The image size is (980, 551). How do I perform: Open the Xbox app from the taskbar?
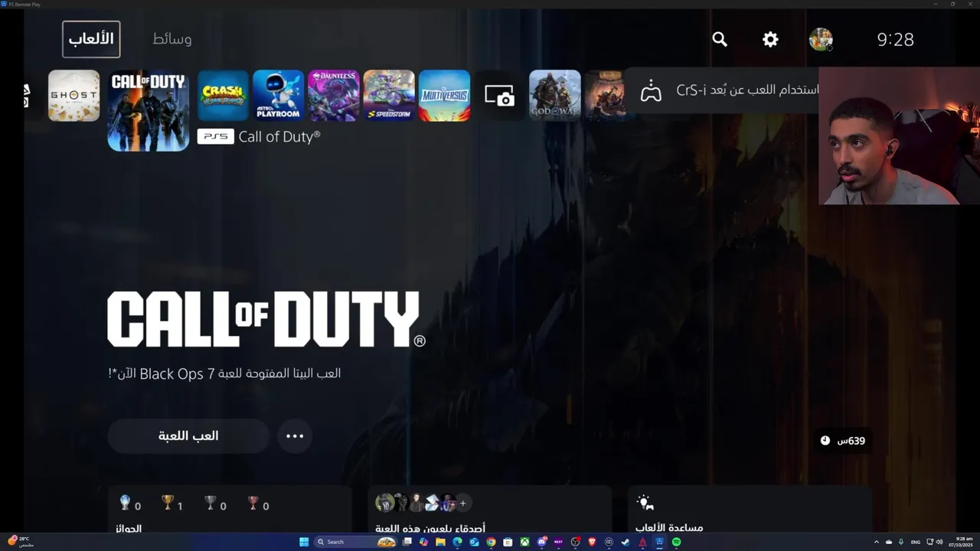coord(524,542)
